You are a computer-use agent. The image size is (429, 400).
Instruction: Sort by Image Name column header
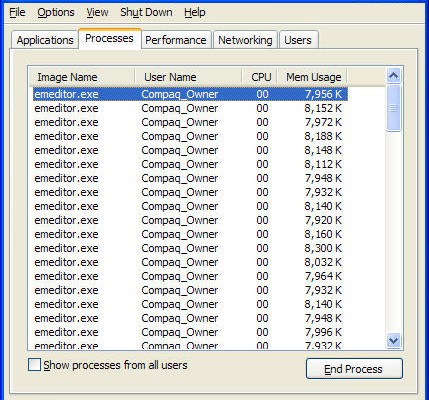coord(82,77)
